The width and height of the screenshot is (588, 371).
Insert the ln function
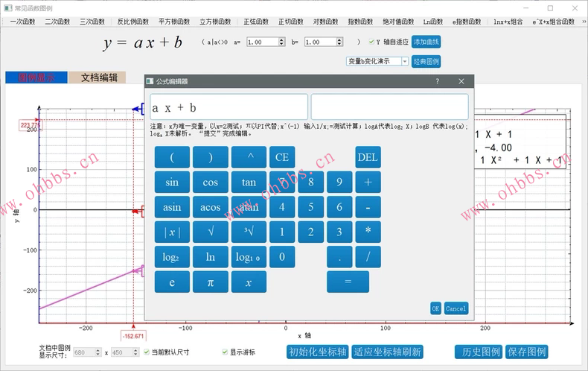211,257
